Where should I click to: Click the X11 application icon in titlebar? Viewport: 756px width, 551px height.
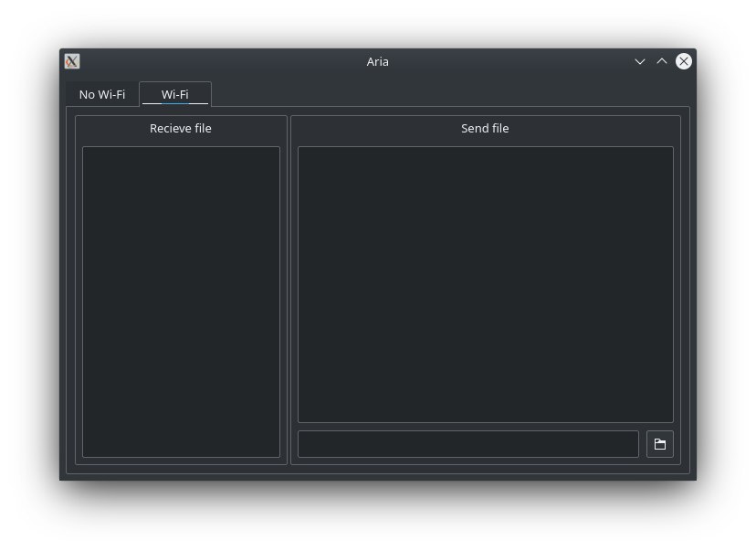coord(72,61)
